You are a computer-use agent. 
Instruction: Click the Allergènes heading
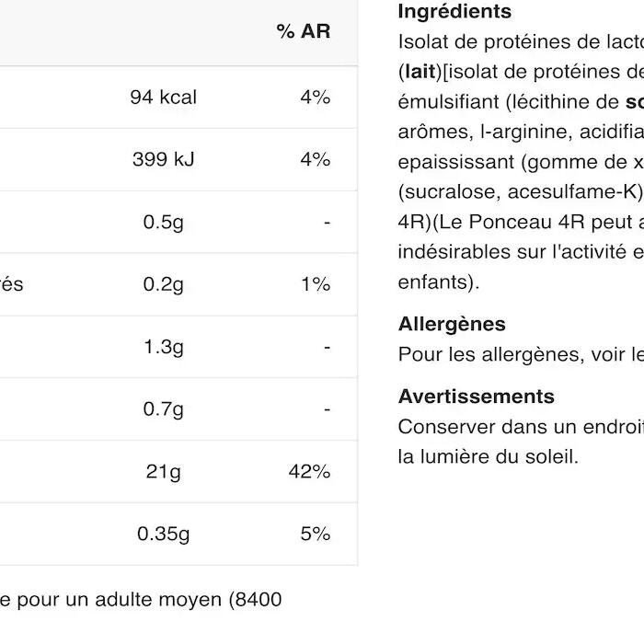tap(452, 324)
